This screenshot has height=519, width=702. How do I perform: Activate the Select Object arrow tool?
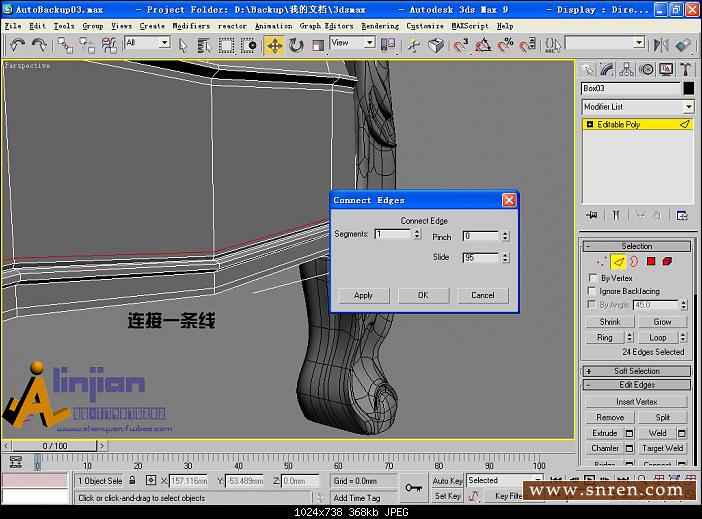coord(182,45)
